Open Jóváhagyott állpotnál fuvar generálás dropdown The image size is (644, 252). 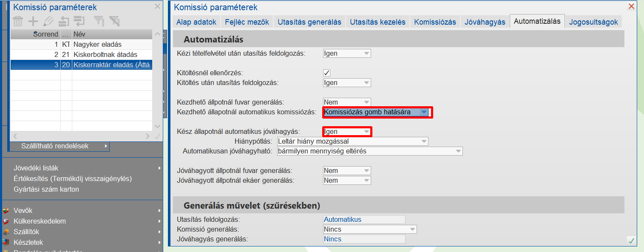click(347, 171)
